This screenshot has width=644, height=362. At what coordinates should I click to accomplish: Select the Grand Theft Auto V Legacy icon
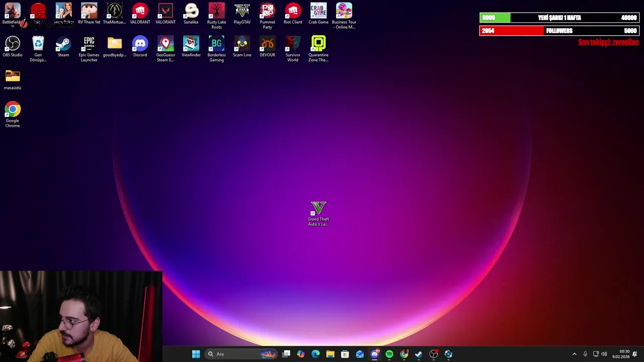click(318, 214)
